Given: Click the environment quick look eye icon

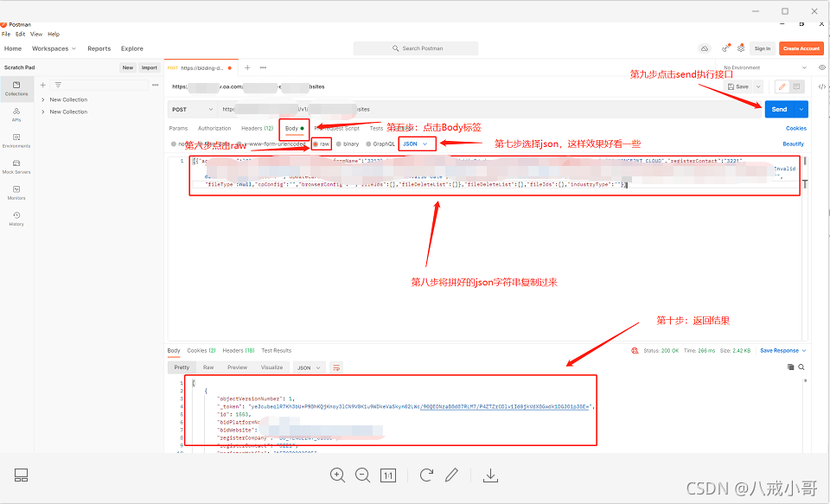Looking at the screenshot, I should (x=822, y=67).
